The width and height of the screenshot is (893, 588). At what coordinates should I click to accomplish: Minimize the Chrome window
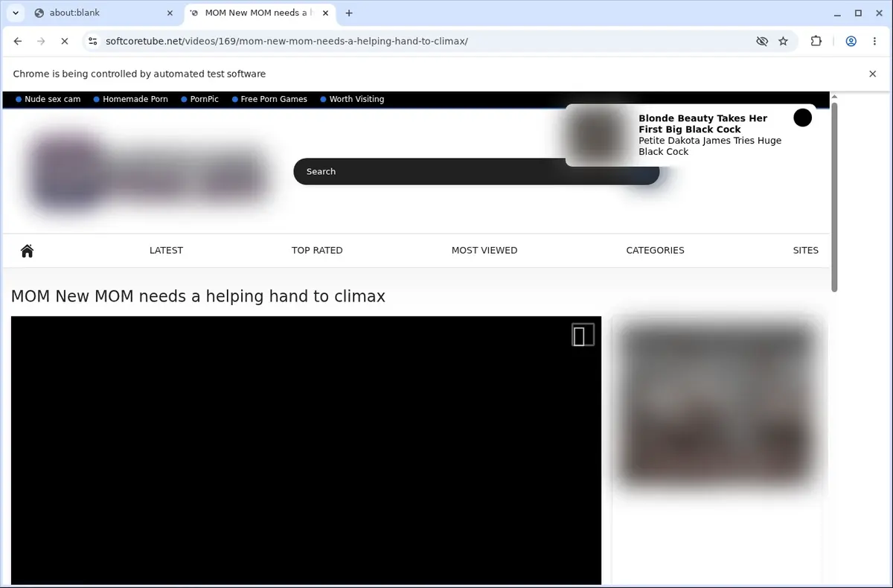pyautogui.click(x=837, y=13)
